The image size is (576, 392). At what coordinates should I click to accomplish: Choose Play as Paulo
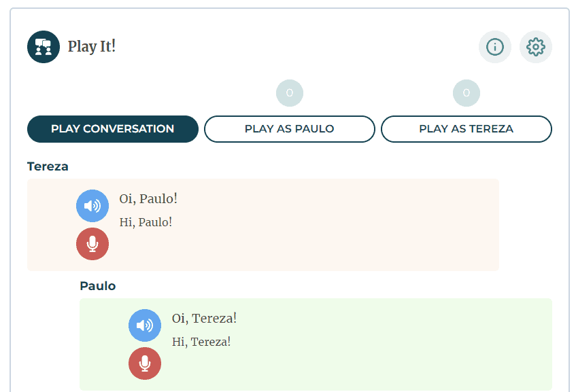[290, 129]
